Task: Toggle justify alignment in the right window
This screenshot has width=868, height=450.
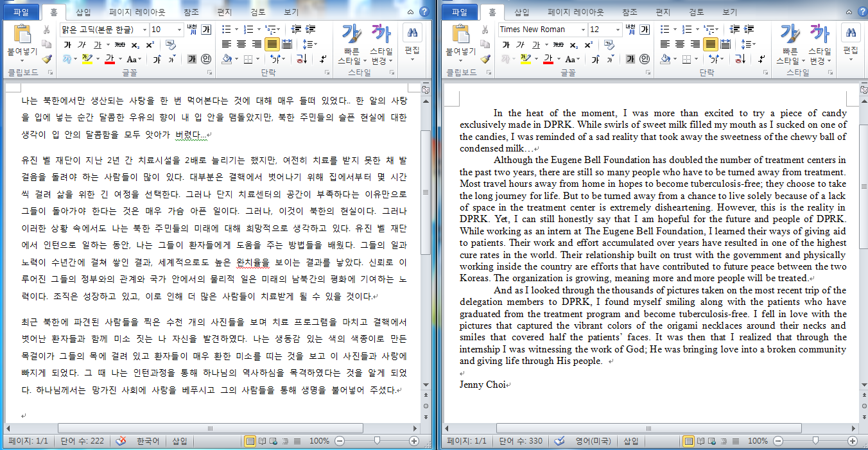Action: 711,44
